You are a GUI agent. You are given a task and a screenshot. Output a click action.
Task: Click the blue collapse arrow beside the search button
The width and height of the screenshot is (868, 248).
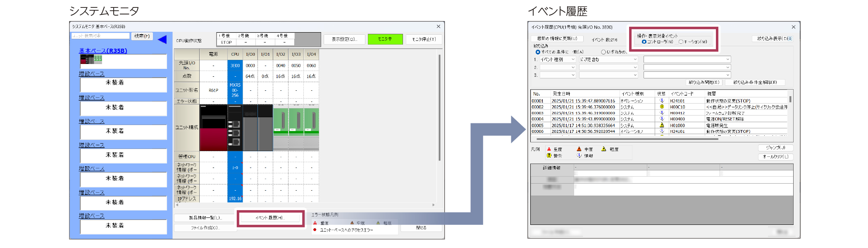pyautogui.click(x=162, y=40)
